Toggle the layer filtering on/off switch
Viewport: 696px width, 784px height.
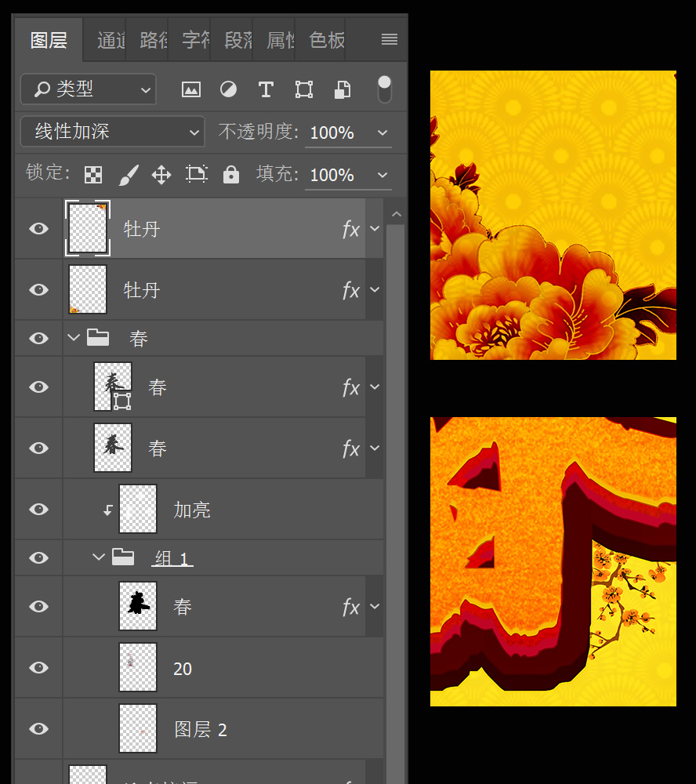tap(384, 89)
